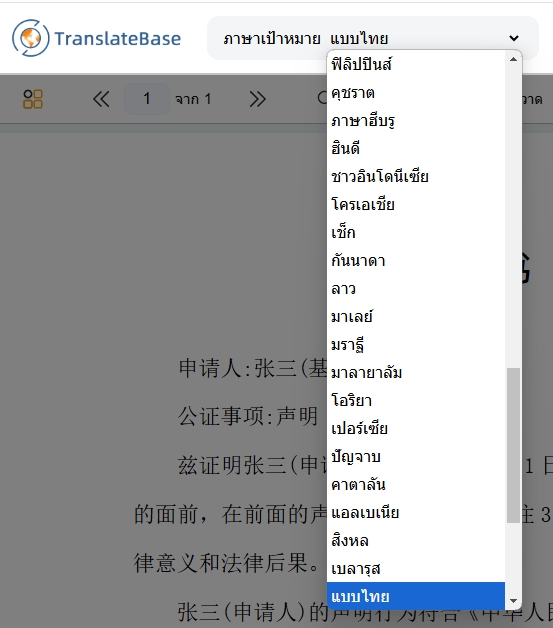Screen dimensions: 553x628
Task: Go to previous page with double-left chevron
Action: [101, 99]
